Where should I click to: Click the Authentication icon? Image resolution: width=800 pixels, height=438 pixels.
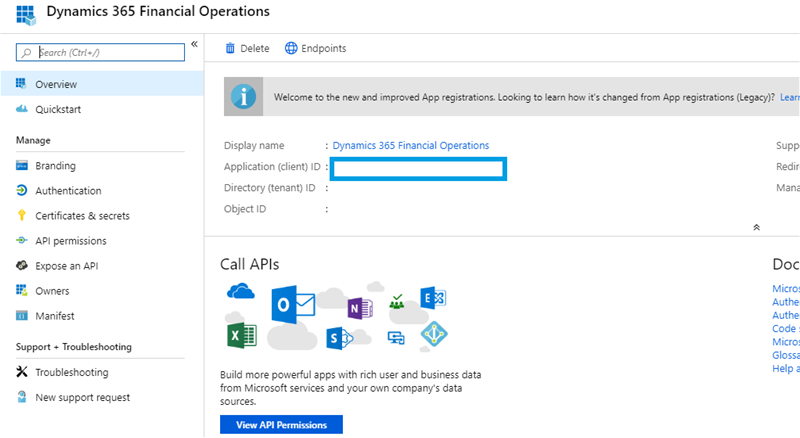coord(22,191)
